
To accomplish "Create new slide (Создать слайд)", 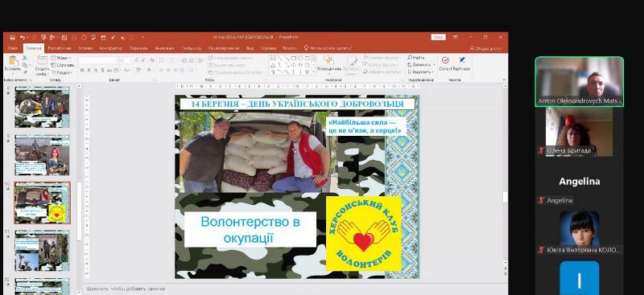I will point(42,66).
